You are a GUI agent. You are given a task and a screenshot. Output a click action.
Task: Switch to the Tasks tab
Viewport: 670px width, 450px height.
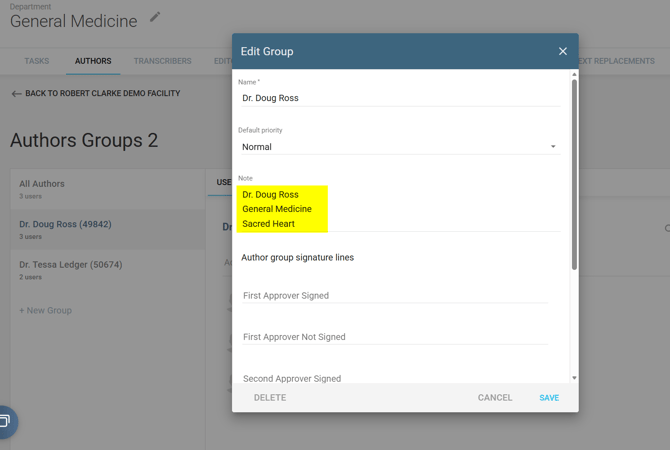pos(37,61)
